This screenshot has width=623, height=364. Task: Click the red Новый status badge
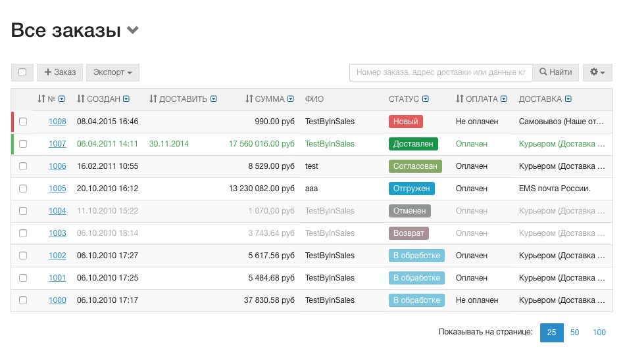406,122
